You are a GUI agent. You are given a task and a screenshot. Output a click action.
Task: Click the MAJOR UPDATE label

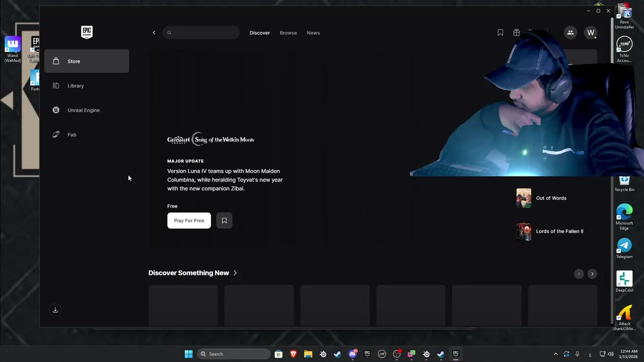(x=186, y=161)
